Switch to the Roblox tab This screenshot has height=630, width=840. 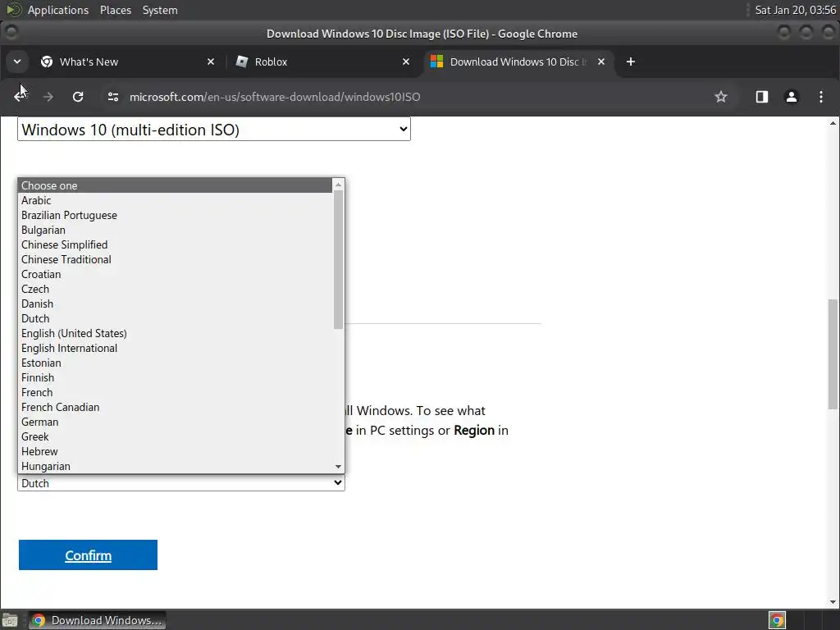coord(322,62)
